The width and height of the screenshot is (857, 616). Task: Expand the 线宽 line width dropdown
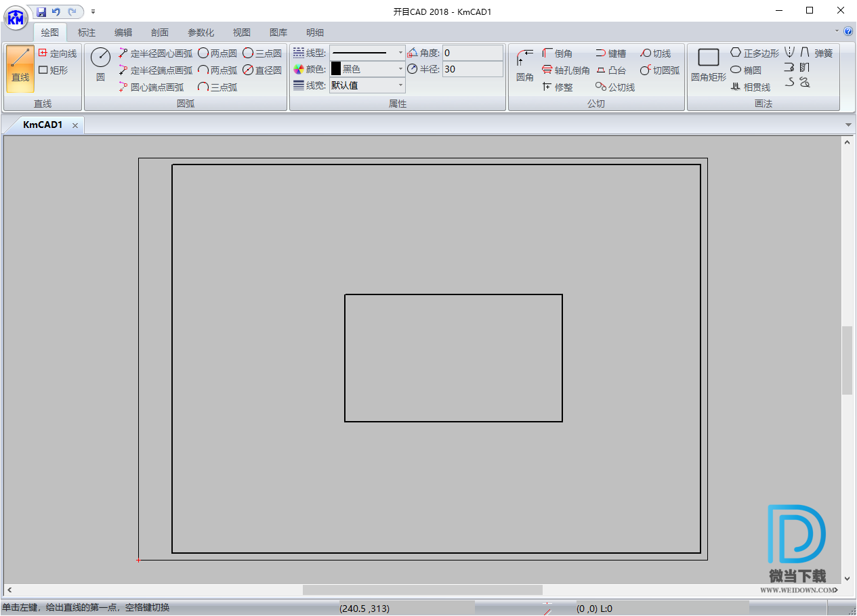401,85
